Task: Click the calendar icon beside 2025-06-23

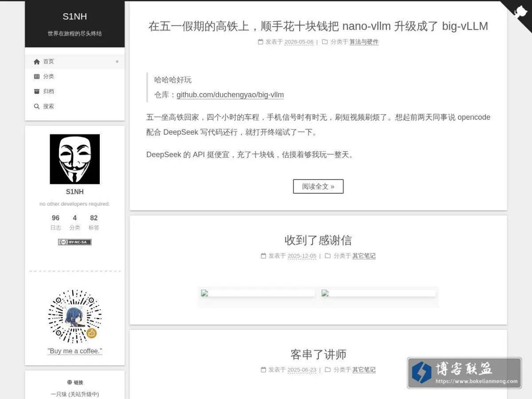Action: tap(264, 370)
